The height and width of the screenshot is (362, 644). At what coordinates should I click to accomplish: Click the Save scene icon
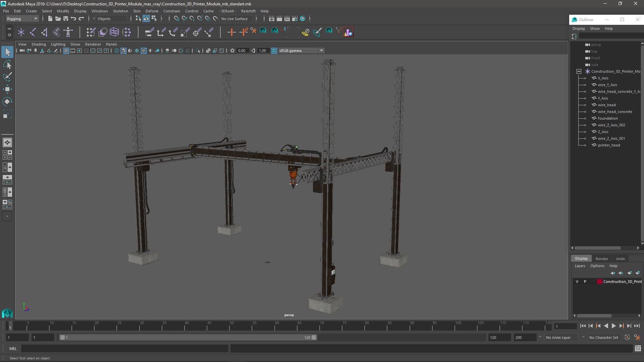66,19
